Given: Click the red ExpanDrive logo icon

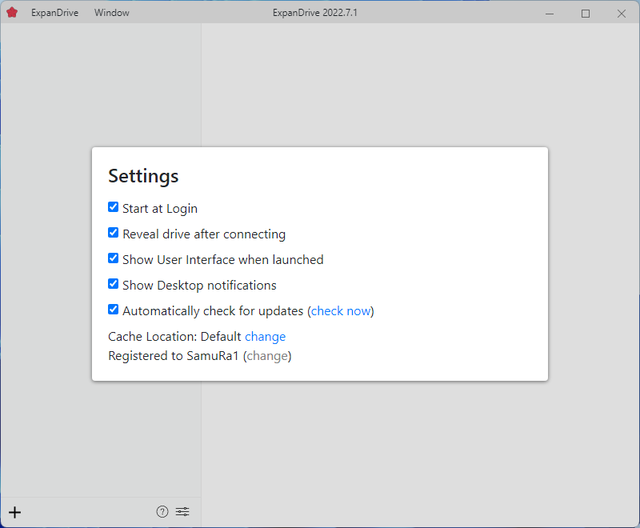Looking at the screenshot, I should [x=12, y=13].
